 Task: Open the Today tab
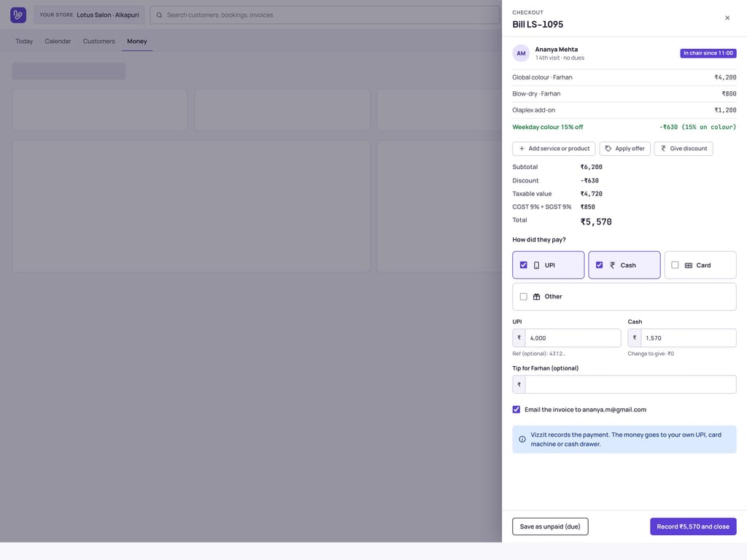tap(24, 42)
